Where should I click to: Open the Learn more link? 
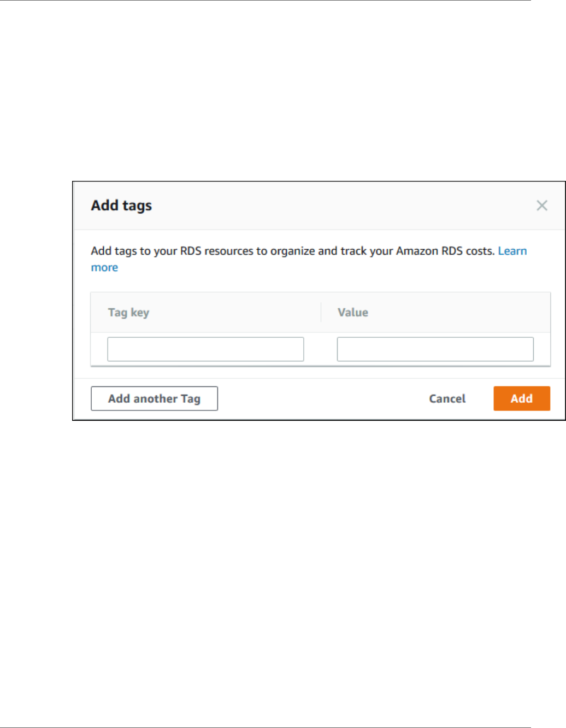click(512, 251)
